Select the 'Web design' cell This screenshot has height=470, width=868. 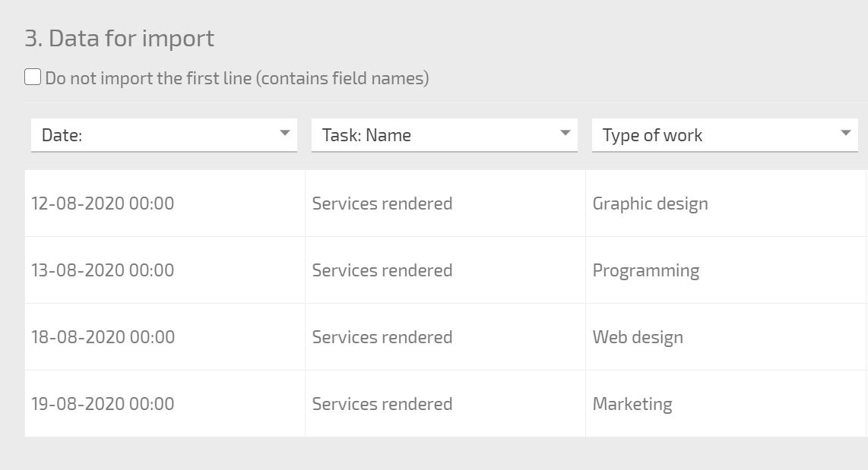(x=726, y=337)
